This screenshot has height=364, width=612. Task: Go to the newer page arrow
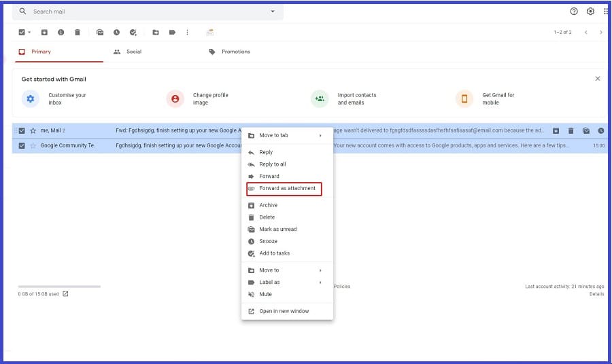click(x=586, y=33)
